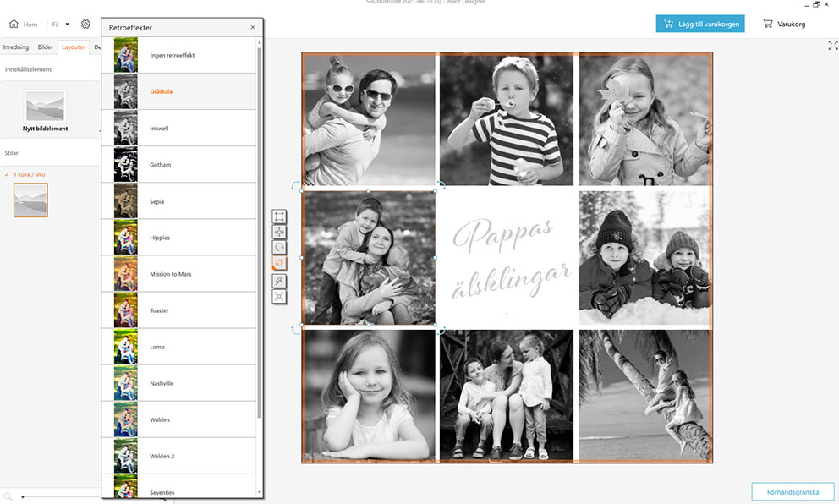Apply the Seventies effect
Viewport: 839px width, 504px height.
point(178,486)
